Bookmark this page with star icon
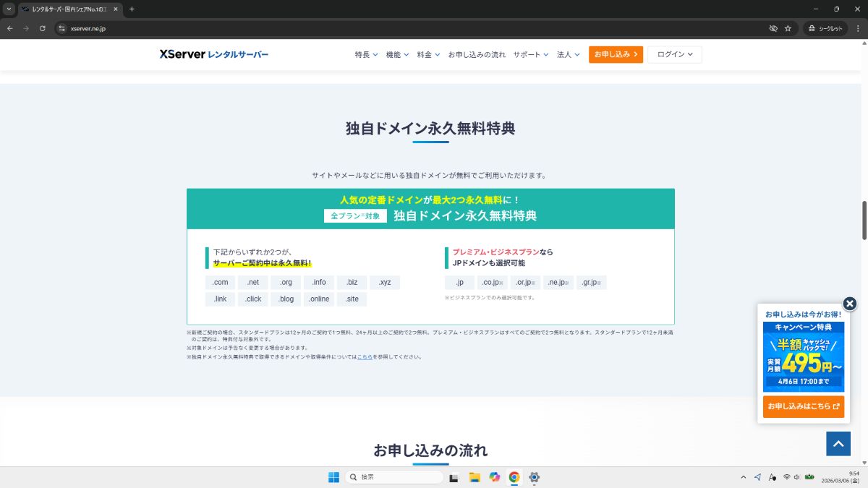 (788, 28)
